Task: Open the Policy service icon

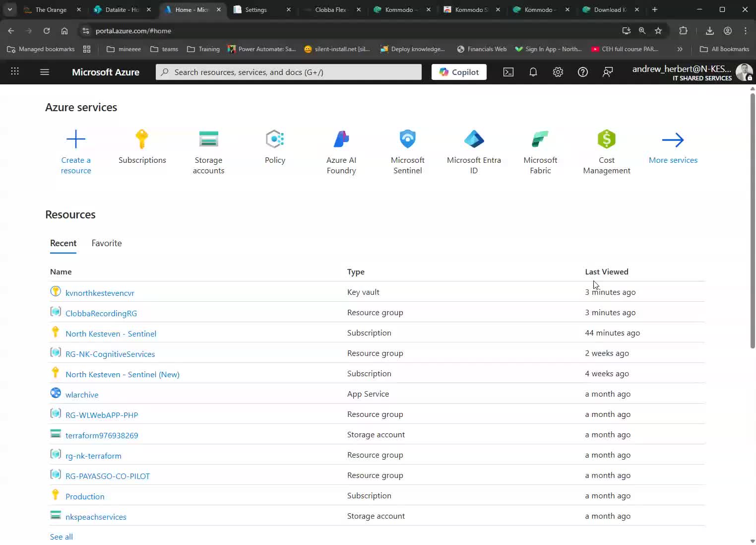Action: [275, 139]
